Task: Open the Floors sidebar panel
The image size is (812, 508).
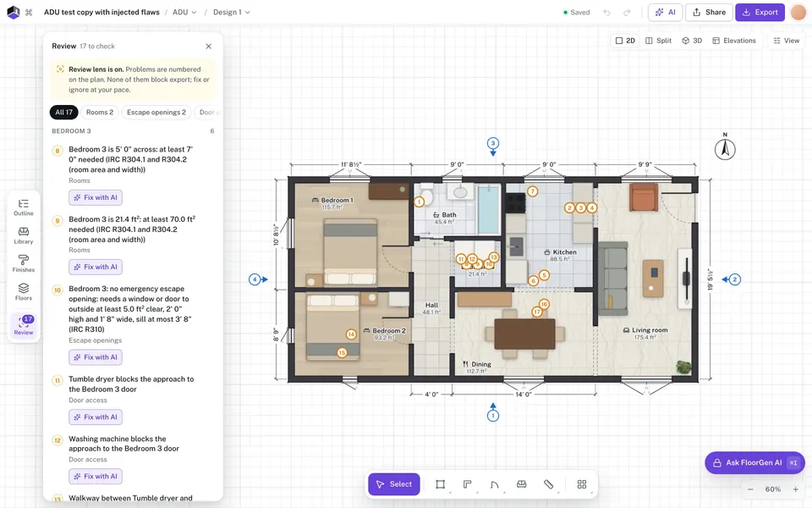Action: pos(24,292)
